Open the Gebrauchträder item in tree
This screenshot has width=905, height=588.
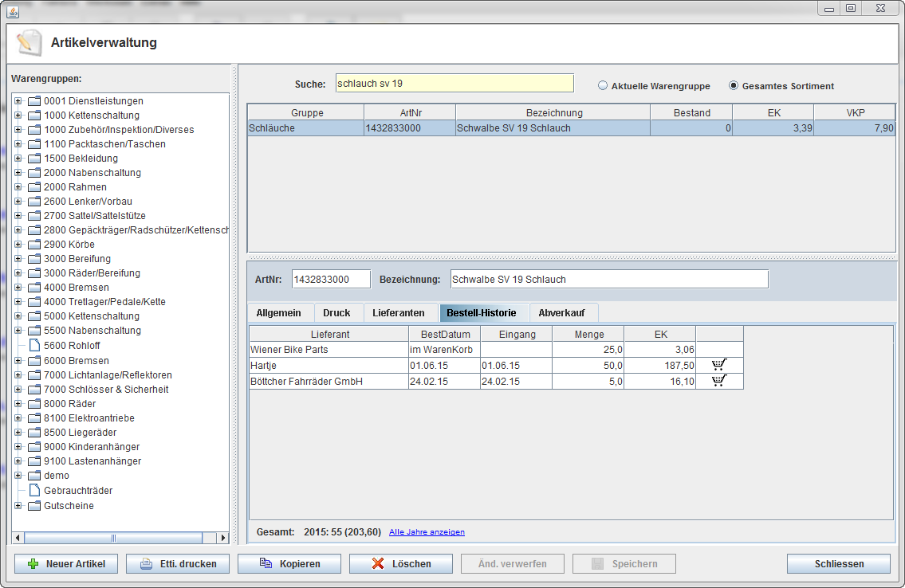[x=77, y=491]
